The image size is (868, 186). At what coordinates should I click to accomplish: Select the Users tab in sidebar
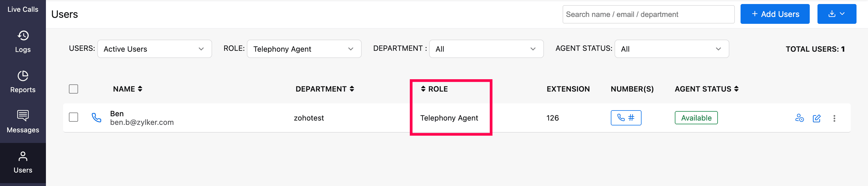tap(23, 162)
